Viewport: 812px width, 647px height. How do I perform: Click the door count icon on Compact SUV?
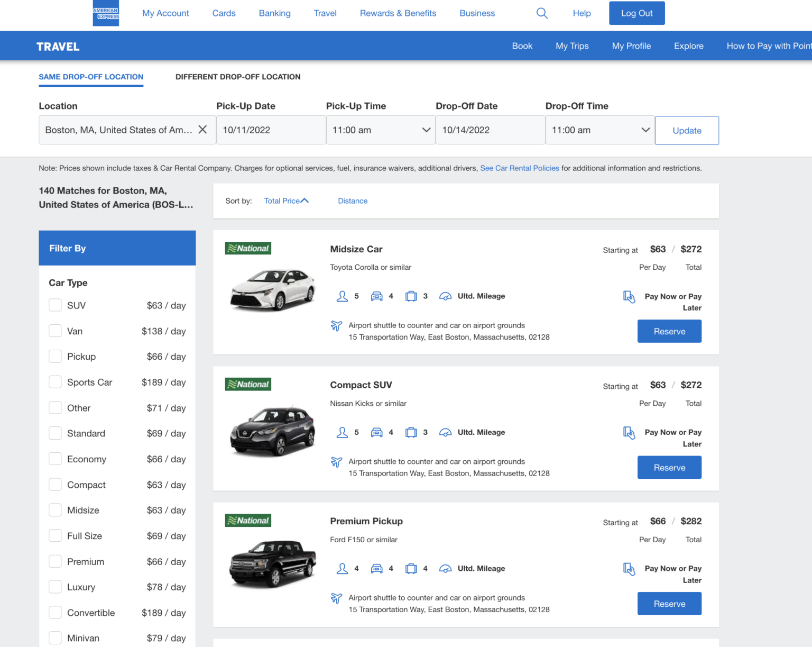[x=376, y=432]
